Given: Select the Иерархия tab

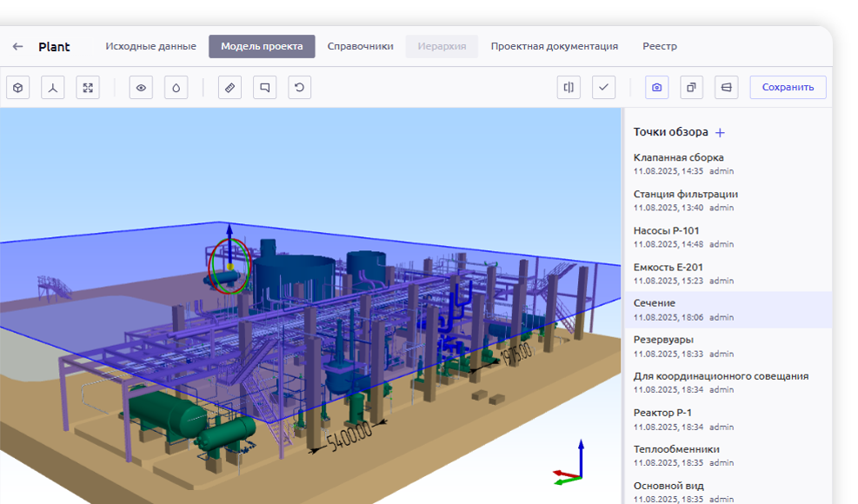Looking at the screenshot, I should [442, 47].
